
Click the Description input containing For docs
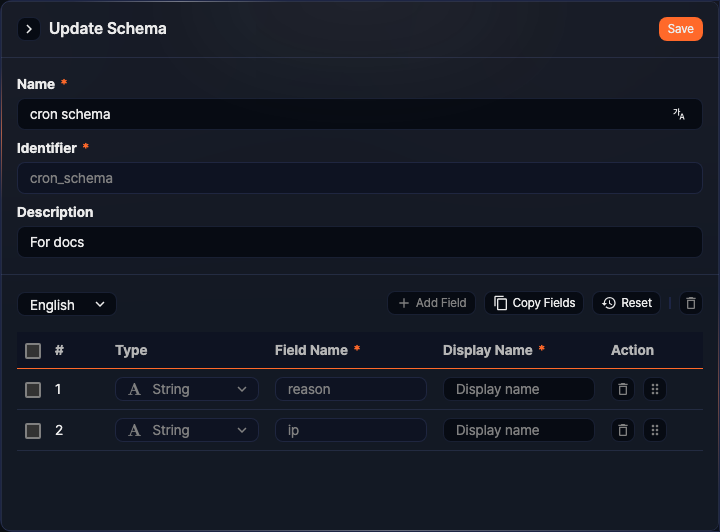point(359,242)
